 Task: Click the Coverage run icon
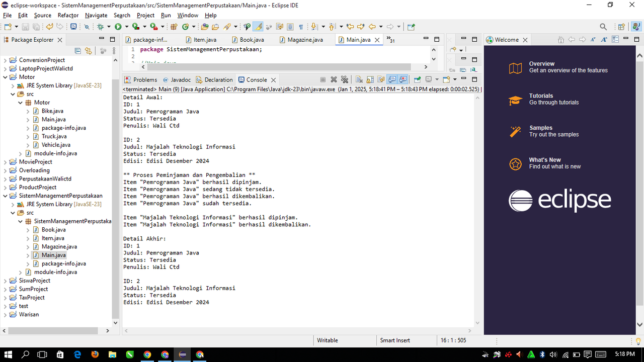click(136, 27)
